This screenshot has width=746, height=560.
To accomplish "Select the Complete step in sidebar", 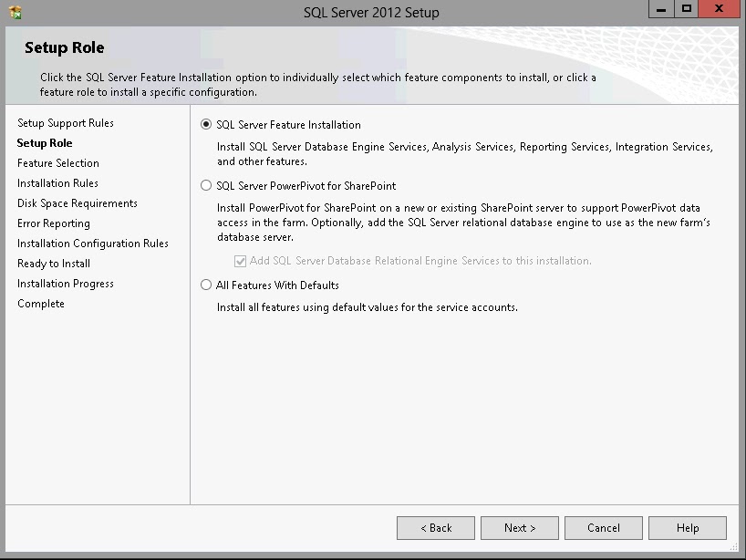I will 41,304.
